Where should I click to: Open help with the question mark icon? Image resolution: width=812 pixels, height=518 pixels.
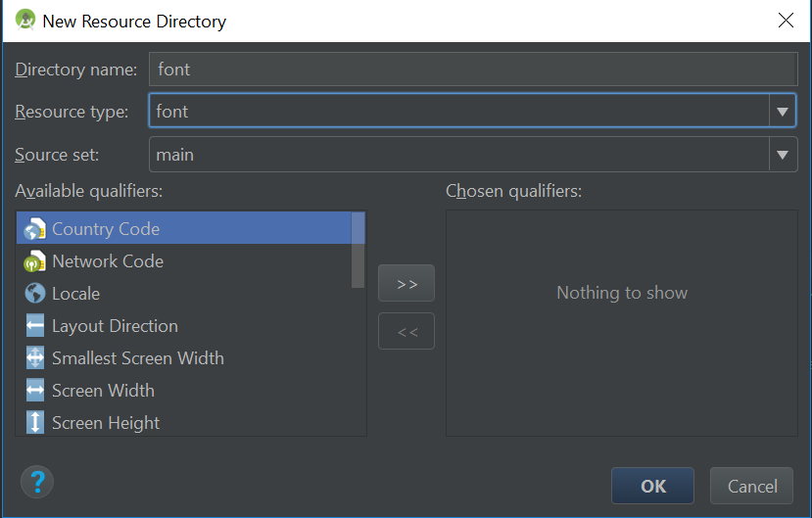click(37, 482)
